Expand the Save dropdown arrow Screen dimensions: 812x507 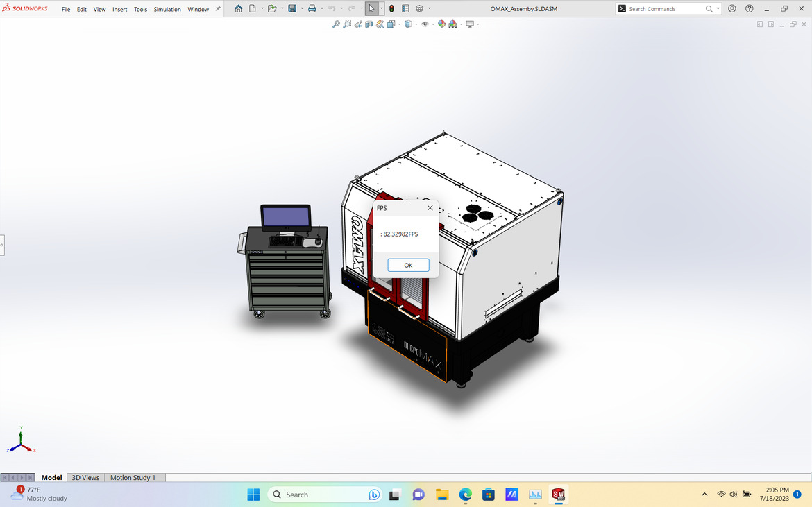[x=302, y=8]
